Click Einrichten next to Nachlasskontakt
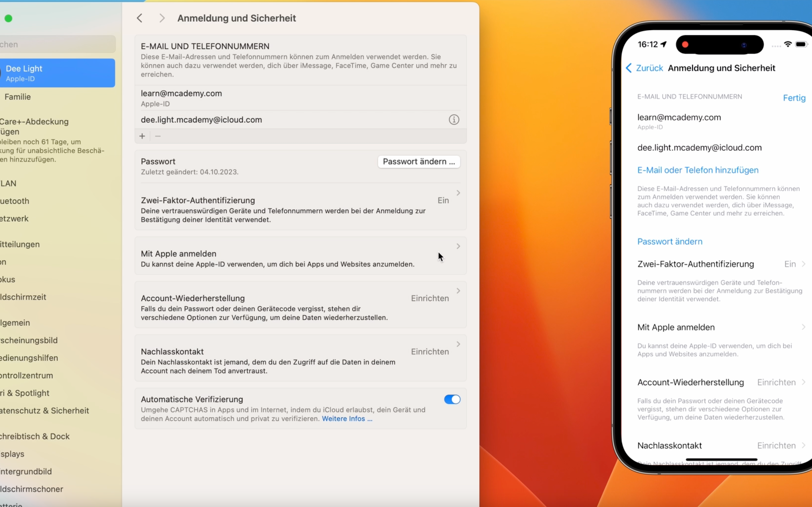Image resolution: width=812 pixels, height=507 pixels. (430, 351)
